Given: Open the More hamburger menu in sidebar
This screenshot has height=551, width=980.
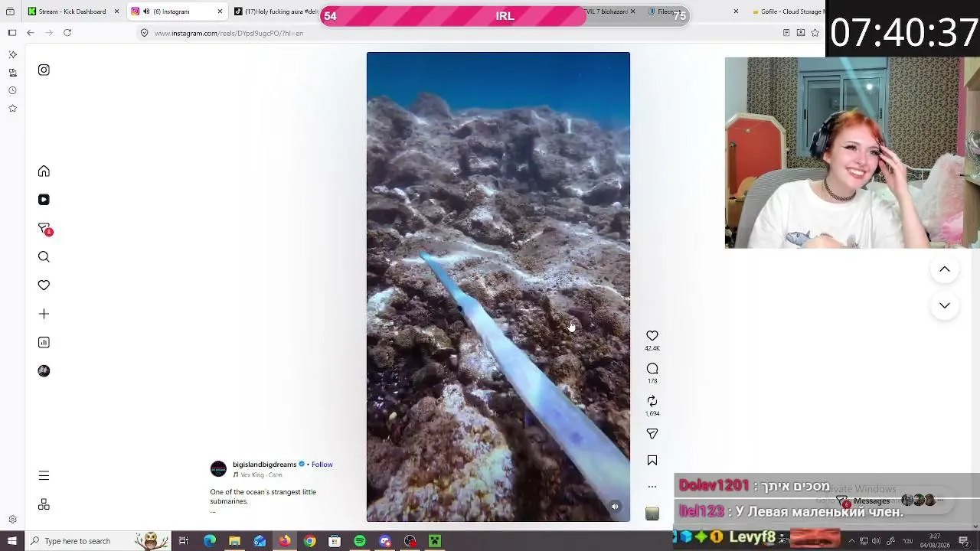Looking at the screenshot, I should pos(44,476).
